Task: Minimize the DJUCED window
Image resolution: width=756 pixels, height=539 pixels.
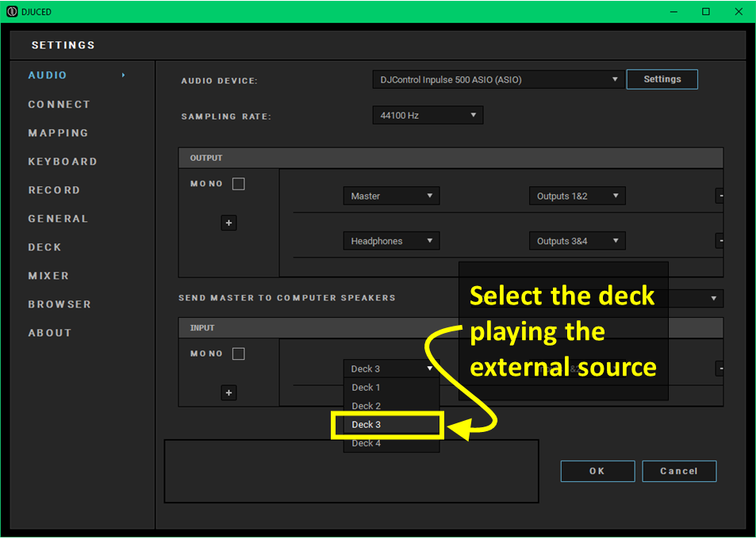Action: pos(674,12)
